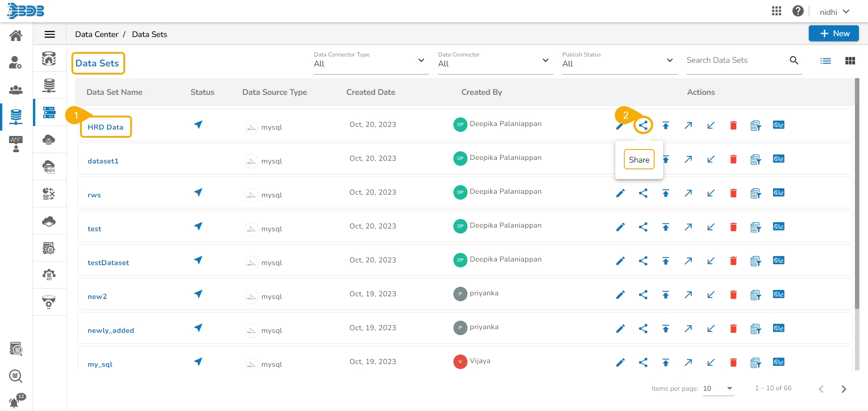Open the notifications bell icon

coord(14,402)
